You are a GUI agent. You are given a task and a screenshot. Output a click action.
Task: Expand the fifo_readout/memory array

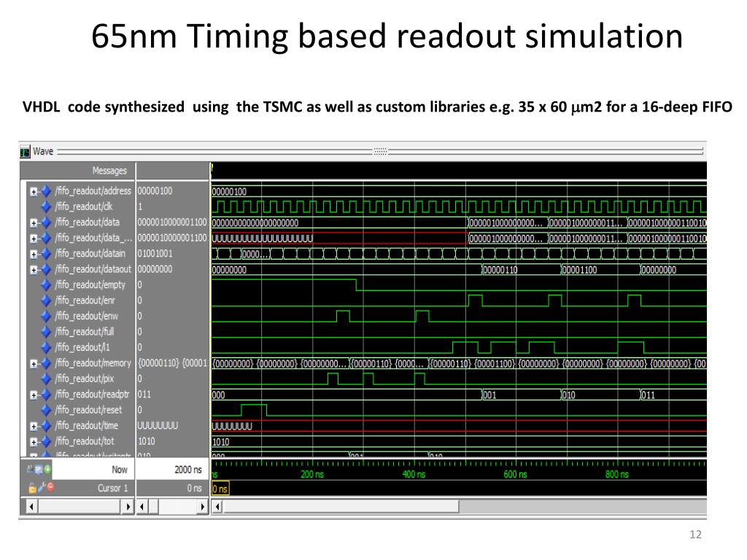34,364
